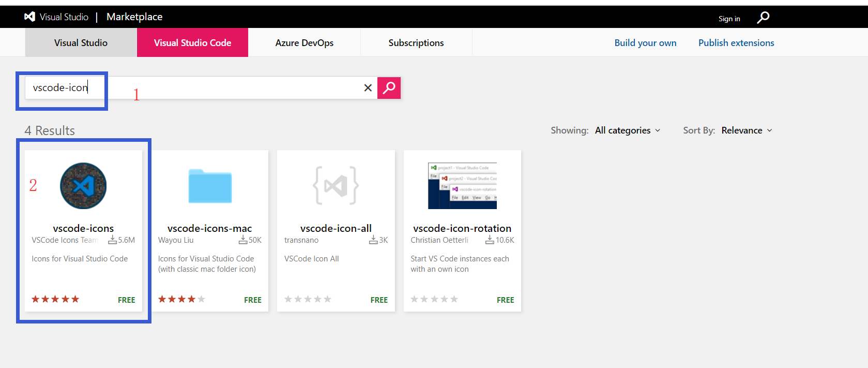Screen dimensions: 868x368
Task: Click FREE label on vscode-icon-all card
Action: 379,300
